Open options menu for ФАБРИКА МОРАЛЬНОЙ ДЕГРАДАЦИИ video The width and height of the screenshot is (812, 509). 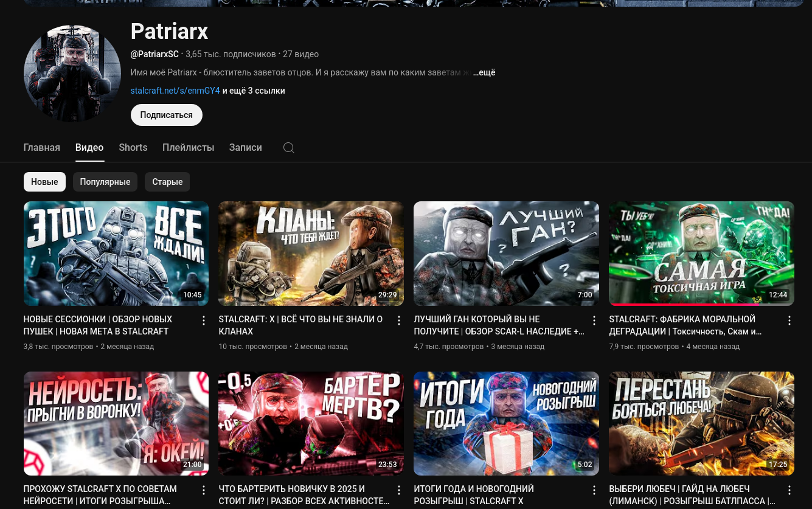789,320
